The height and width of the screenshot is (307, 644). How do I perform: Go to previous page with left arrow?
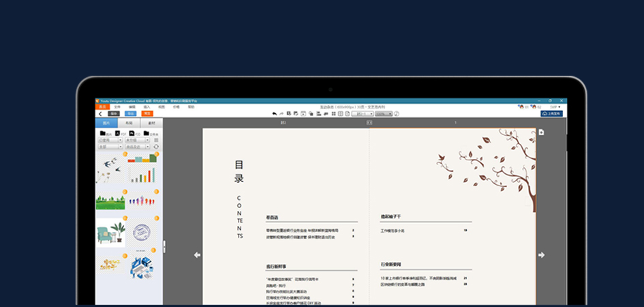197,255
